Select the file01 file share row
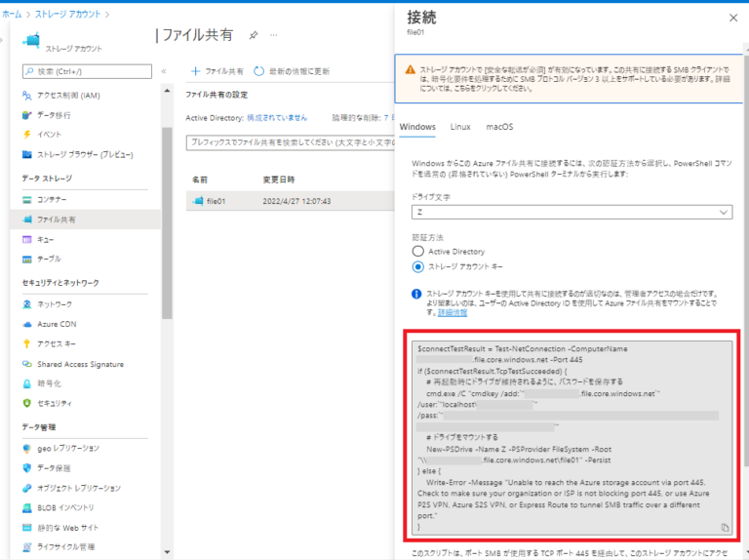 [x=283, y=201]
